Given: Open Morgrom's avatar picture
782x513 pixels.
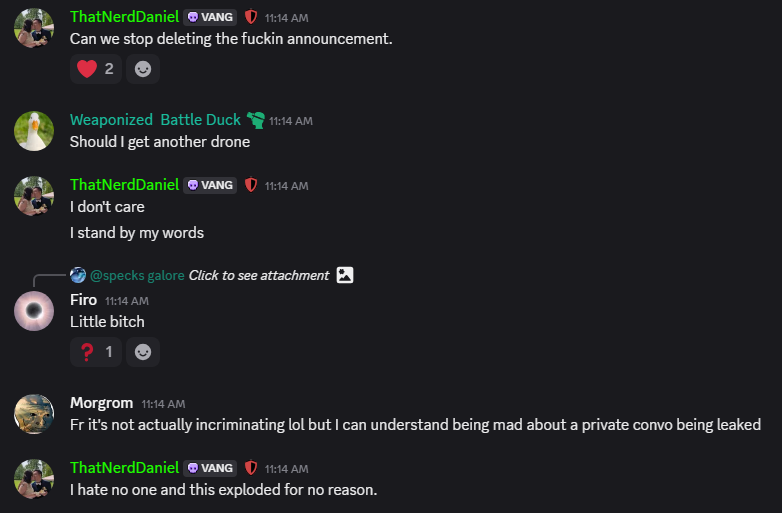Looking at the screenshot, I should coord(34,413).
